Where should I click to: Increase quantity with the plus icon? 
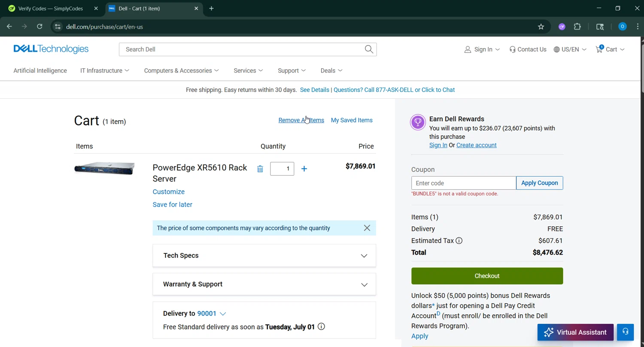coord(304,169)
